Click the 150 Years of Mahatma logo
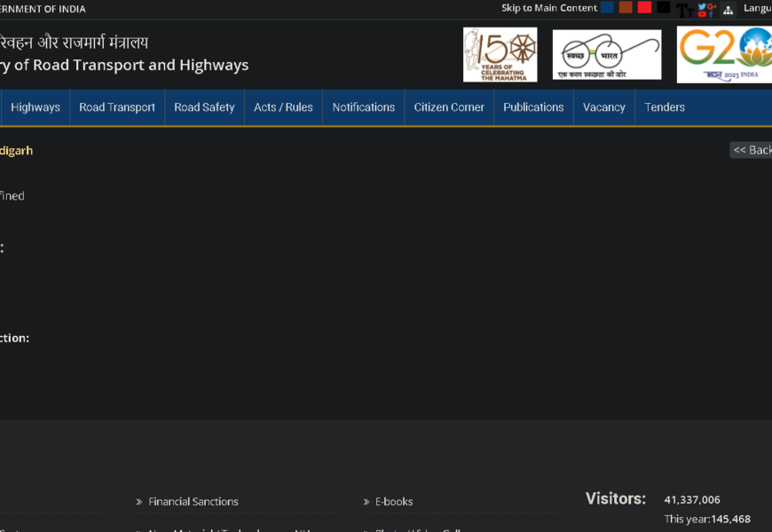772x532 pixels. [500, 55]
